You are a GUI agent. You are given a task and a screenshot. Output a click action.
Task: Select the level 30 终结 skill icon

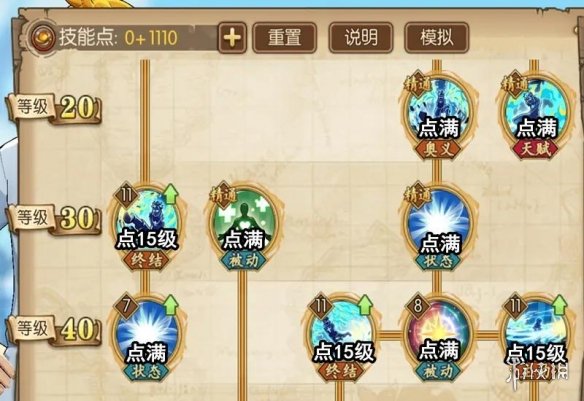[x=147, y=225]
